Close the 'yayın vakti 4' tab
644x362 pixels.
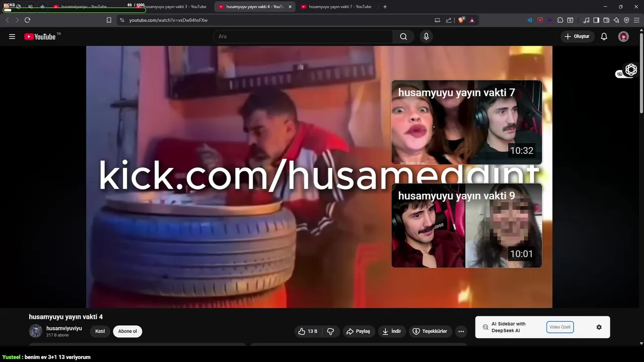(x=290, y=7)
